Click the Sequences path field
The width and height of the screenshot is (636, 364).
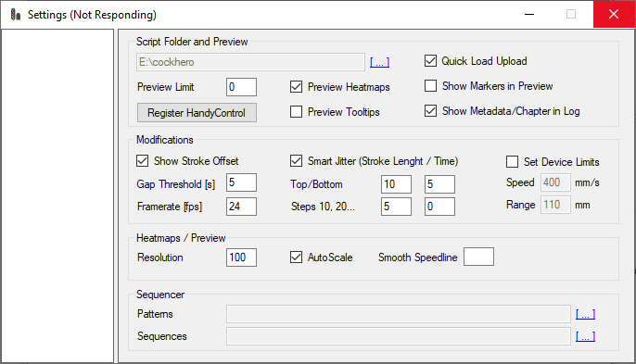pyautogui.click(x=399, y=336)
